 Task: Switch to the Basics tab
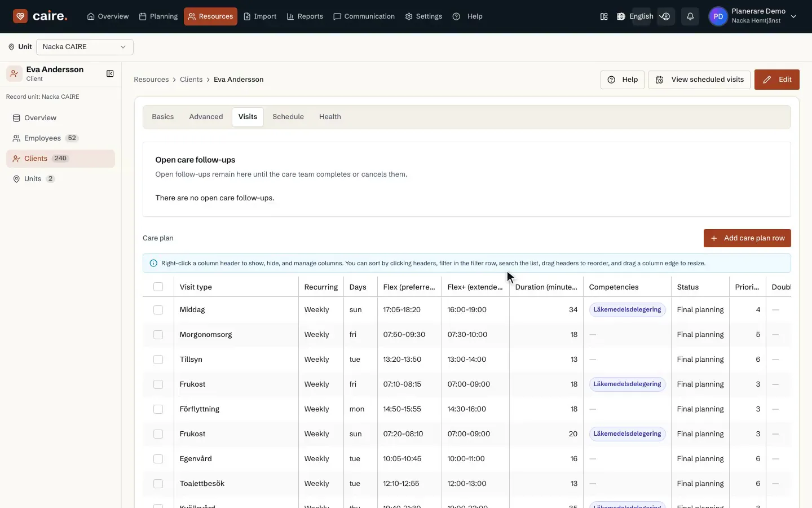tap(163, 117)
